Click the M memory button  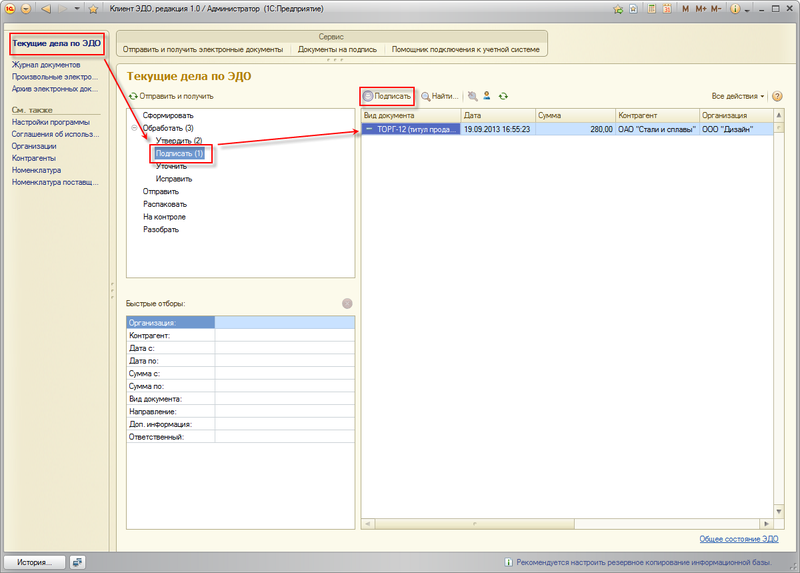coord(685,9)
